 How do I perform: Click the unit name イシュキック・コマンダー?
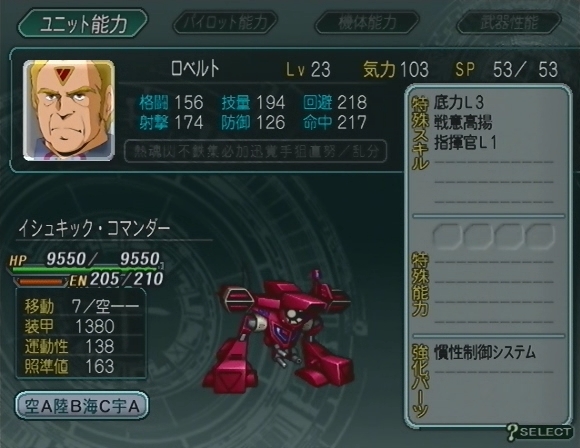[x=94, y=228]
